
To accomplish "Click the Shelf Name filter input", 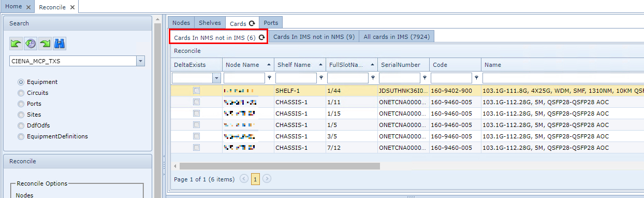I will pyautogui.click(x=296, y=78).
